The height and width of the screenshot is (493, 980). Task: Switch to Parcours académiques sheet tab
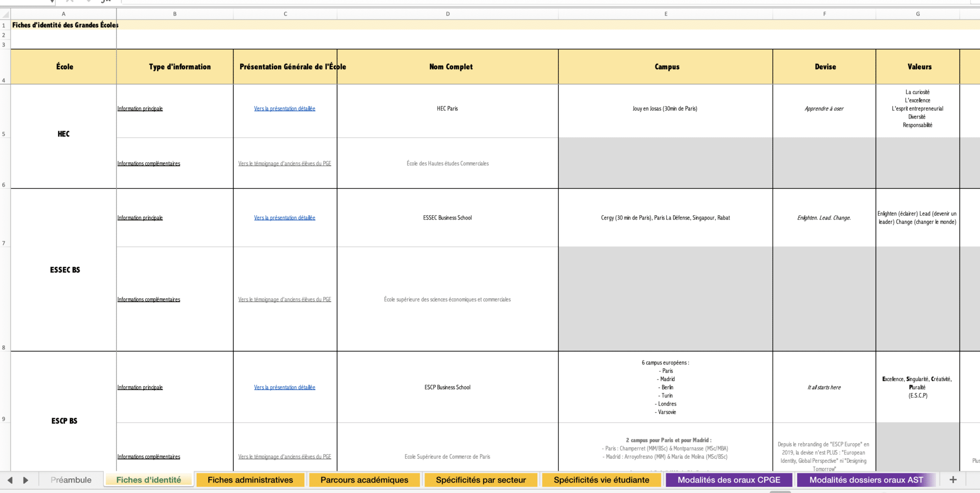pyautogui.click(x=364, y=480)
